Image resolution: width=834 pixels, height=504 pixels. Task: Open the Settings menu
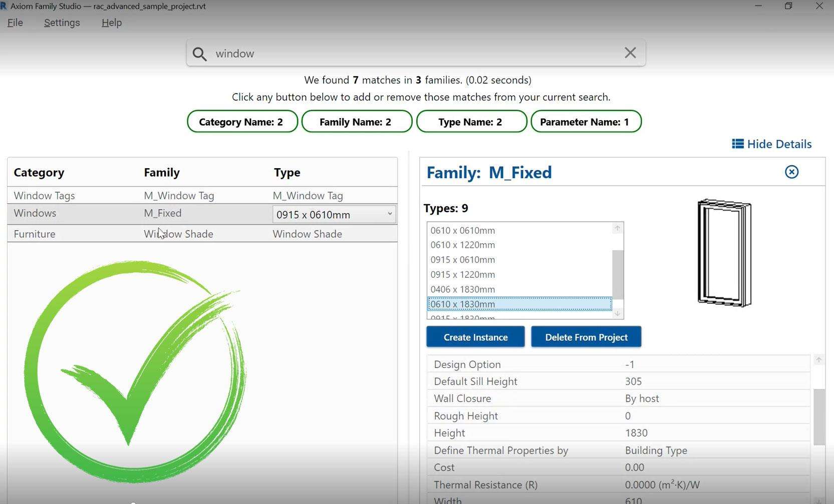pos(62,23)
